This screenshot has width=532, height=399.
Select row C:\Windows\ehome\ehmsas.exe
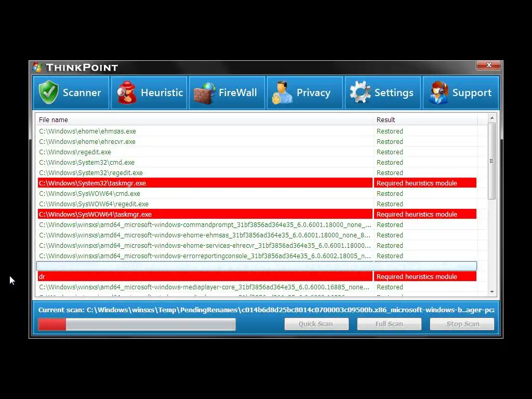(257, 131)
